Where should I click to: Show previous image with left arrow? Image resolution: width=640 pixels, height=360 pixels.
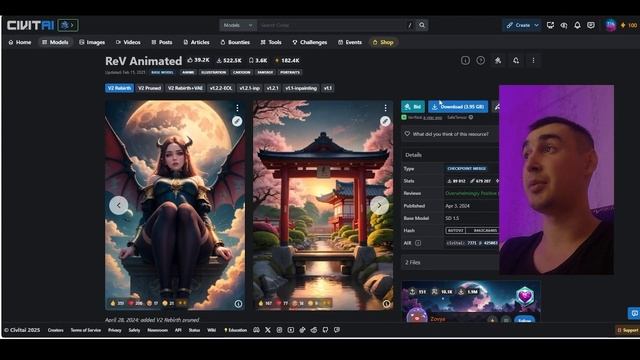click(119, 205)
